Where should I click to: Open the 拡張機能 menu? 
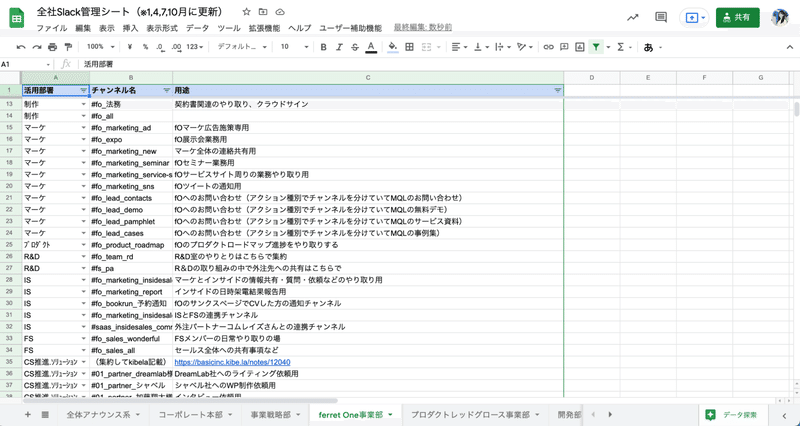264,28
